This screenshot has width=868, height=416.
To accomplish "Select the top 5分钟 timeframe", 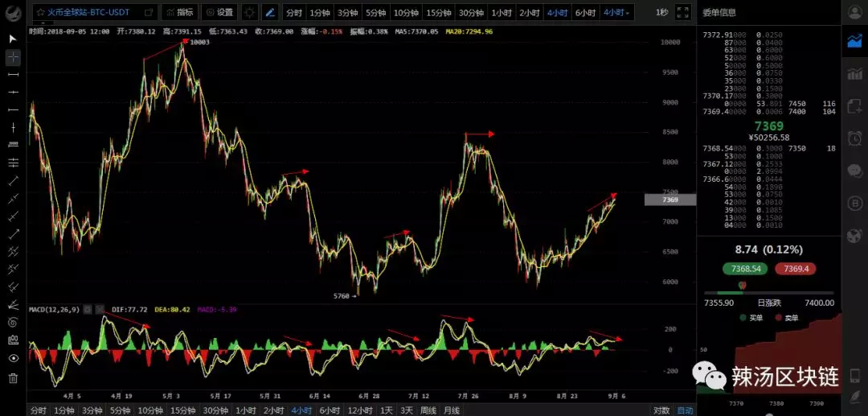I will point(375,12).
